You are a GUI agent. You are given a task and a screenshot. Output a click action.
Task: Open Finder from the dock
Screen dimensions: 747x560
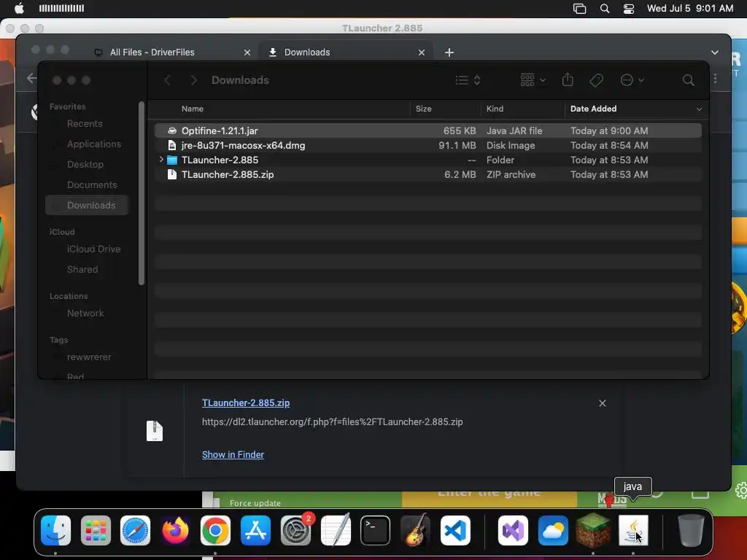click(x=55, y=530)
